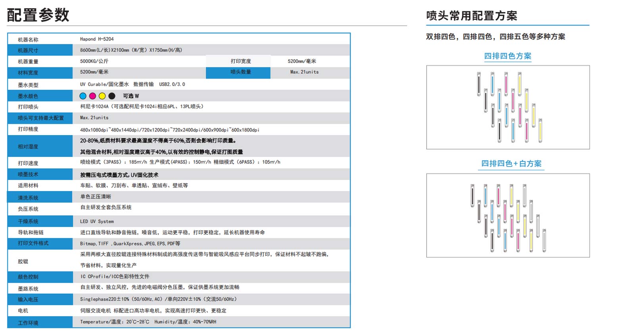Click the 机器名称 row label
This screenshot has width=644, height=333.
[x=28, y=40]
